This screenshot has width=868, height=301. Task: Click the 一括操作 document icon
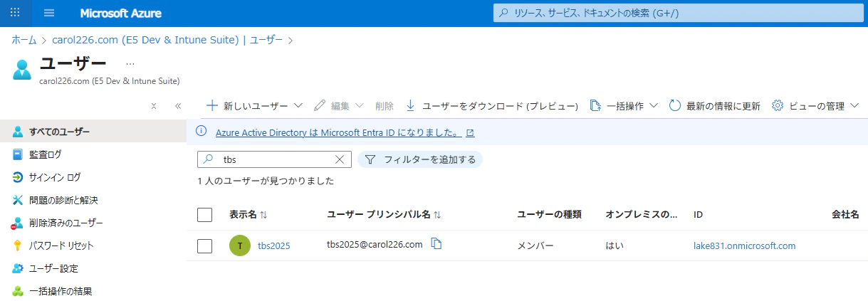(x=595, y=105)
